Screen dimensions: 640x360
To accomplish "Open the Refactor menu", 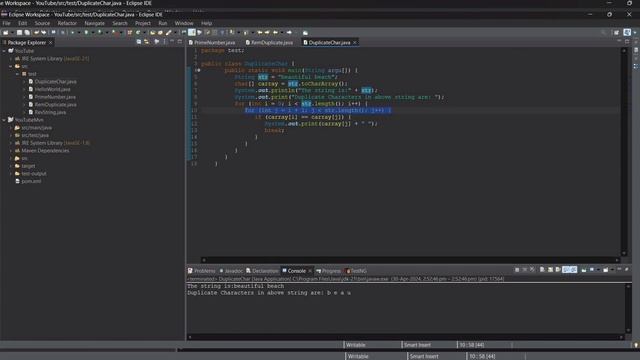I will [67, 23].
